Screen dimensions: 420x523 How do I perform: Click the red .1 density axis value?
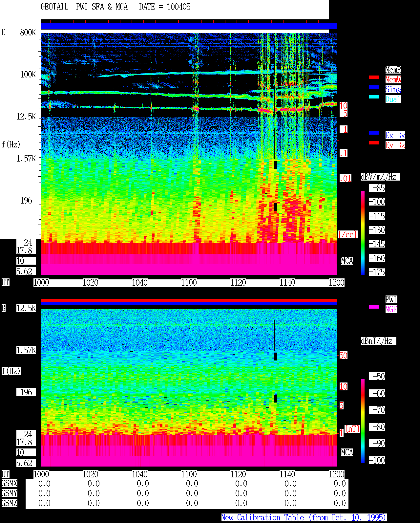[343, 153]
